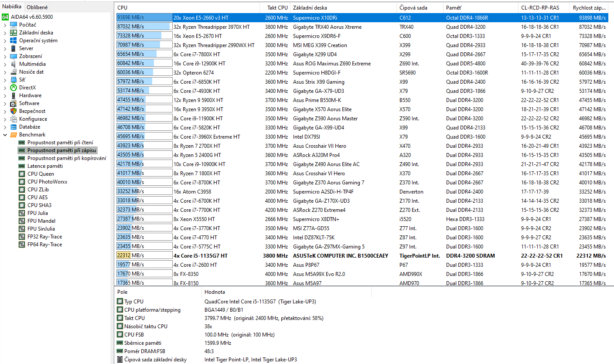Click the CPU Queen benchmark icon

tap(22, 173)
